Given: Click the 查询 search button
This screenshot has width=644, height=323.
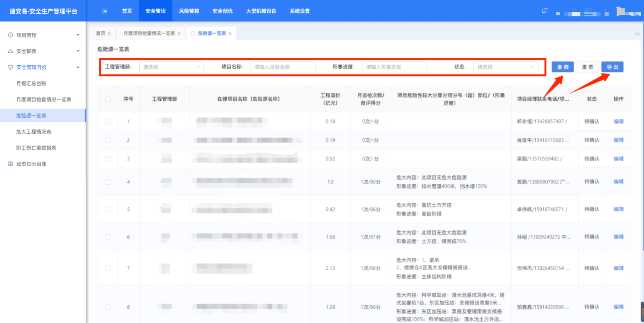Looking at the screenshot, I should (x=562, y=67).
